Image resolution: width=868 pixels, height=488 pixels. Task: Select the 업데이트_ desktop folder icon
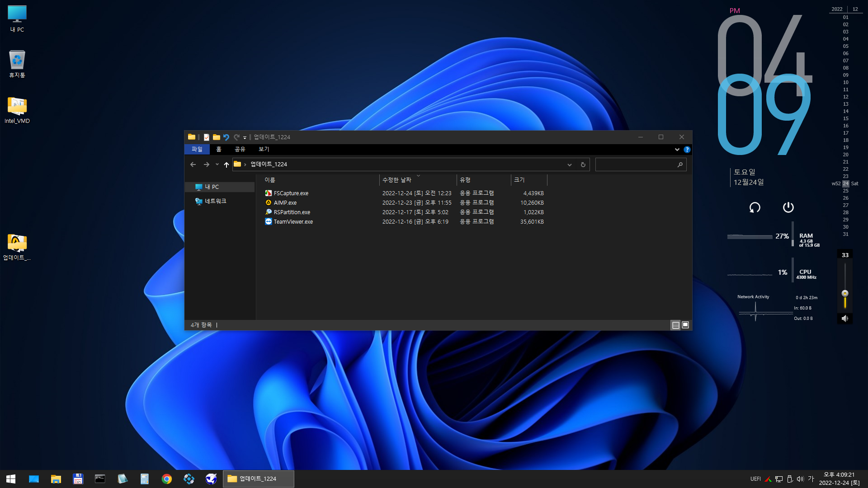point(17,247)
